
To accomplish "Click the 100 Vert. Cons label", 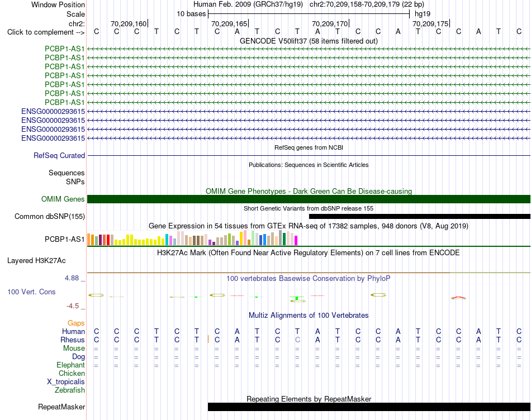I will [x=31, y=292].
